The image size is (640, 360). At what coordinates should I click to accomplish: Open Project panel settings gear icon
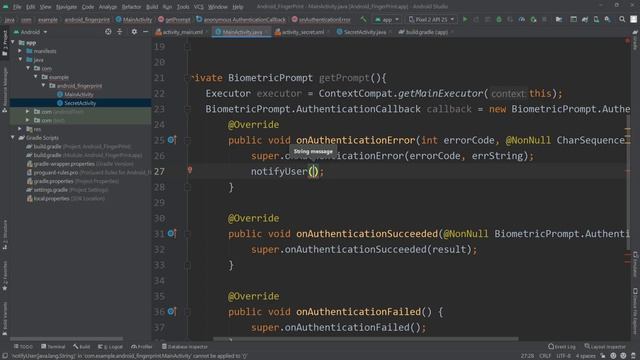134,32
